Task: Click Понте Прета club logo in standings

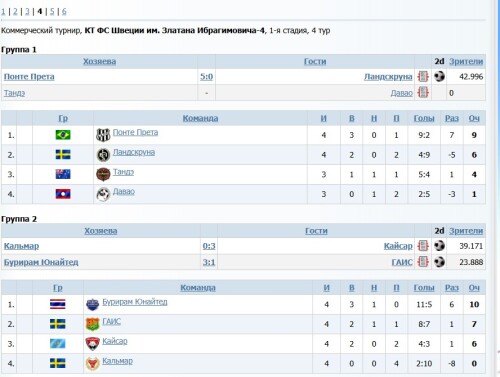Action: point(103,135)
